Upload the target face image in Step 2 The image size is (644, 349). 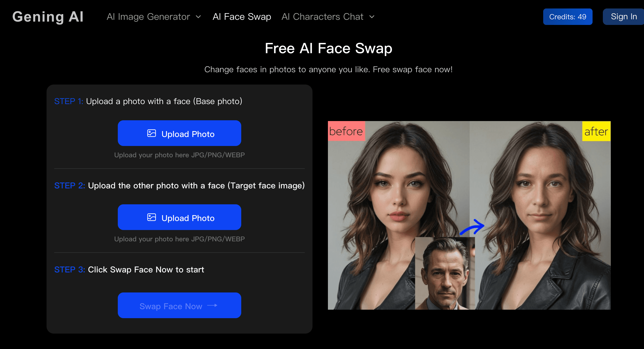coord(179,217)
